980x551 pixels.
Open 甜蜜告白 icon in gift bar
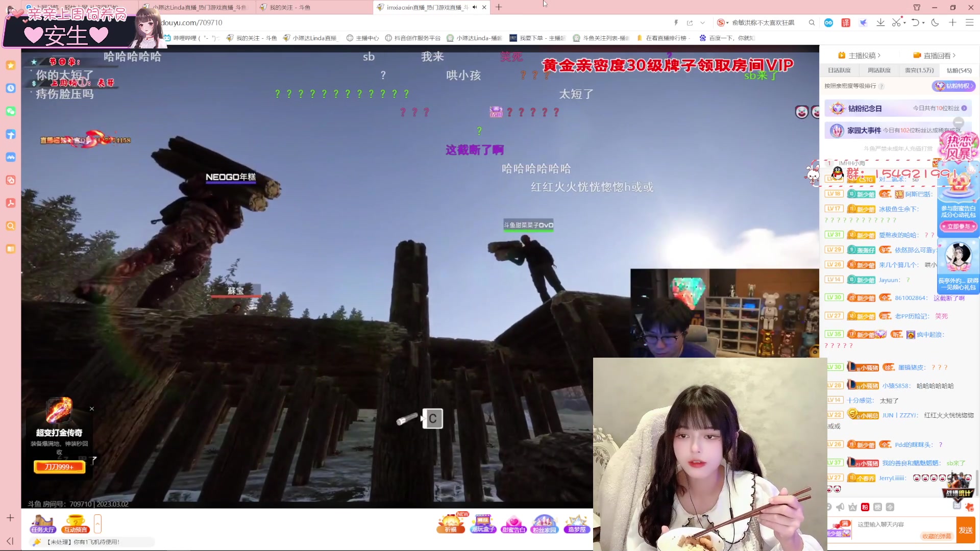pos(513,523)
